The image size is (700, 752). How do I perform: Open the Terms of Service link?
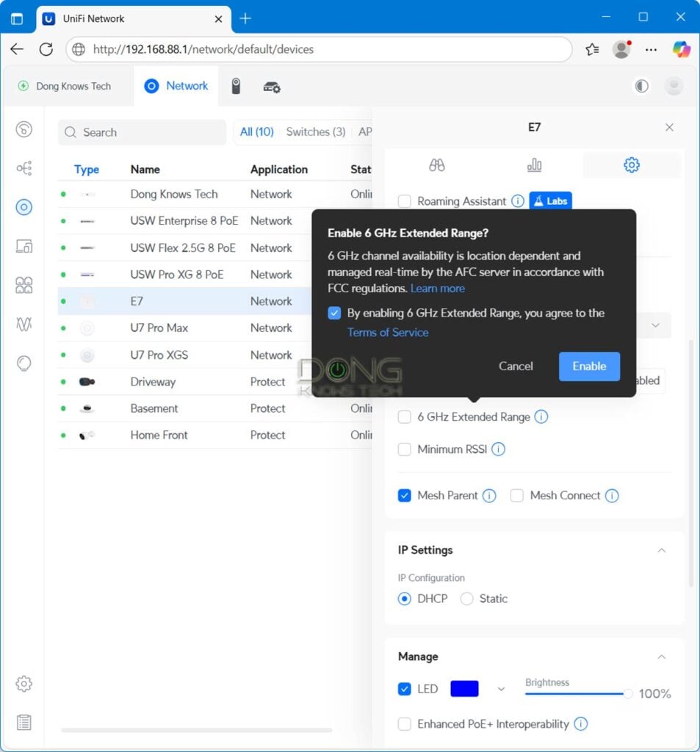[x=388, y=333]
